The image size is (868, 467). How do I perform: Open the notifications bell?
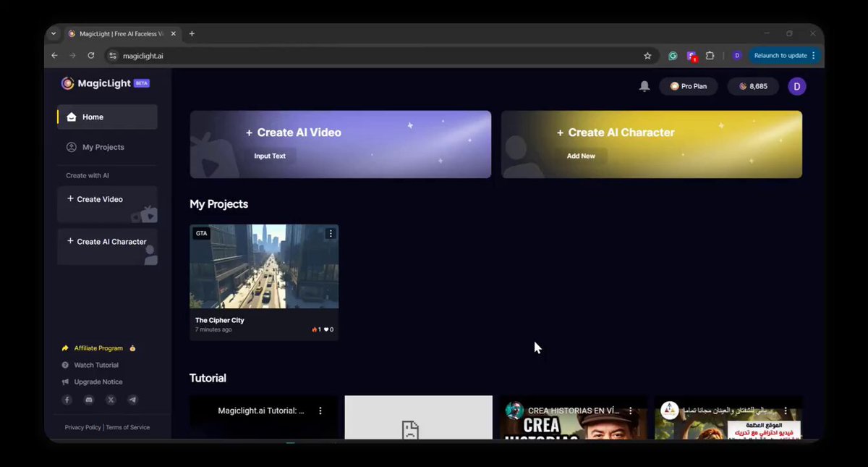click(644, 86)
